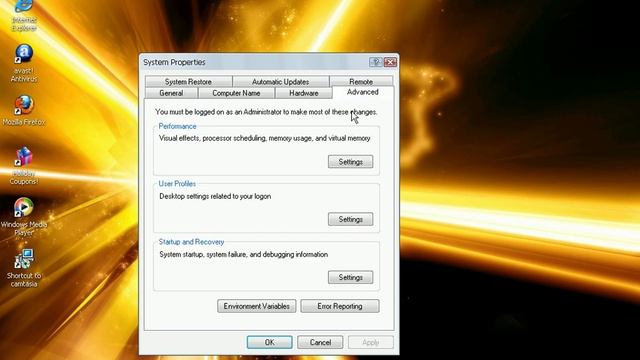Confirm with the OK button
Screen dimensions: 640x360
click(x=269, y=342)
